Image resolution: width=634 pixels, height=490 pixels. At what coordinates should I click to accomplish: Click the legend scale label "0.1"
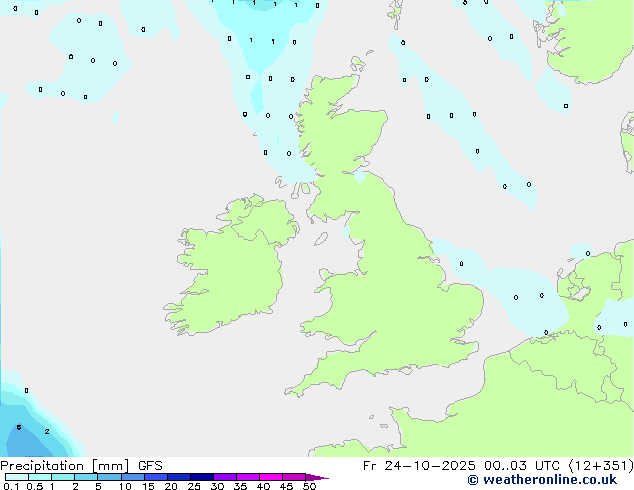[11, 486]
